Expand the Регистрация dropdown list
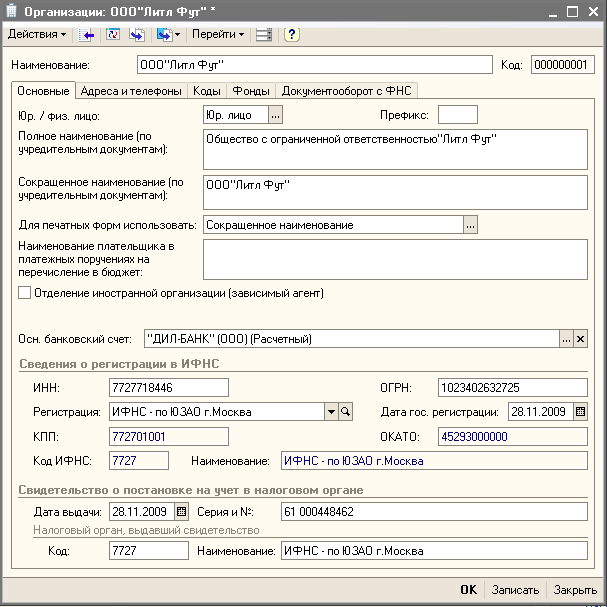This screenshot has width=607, height=607. pos(331,411)
